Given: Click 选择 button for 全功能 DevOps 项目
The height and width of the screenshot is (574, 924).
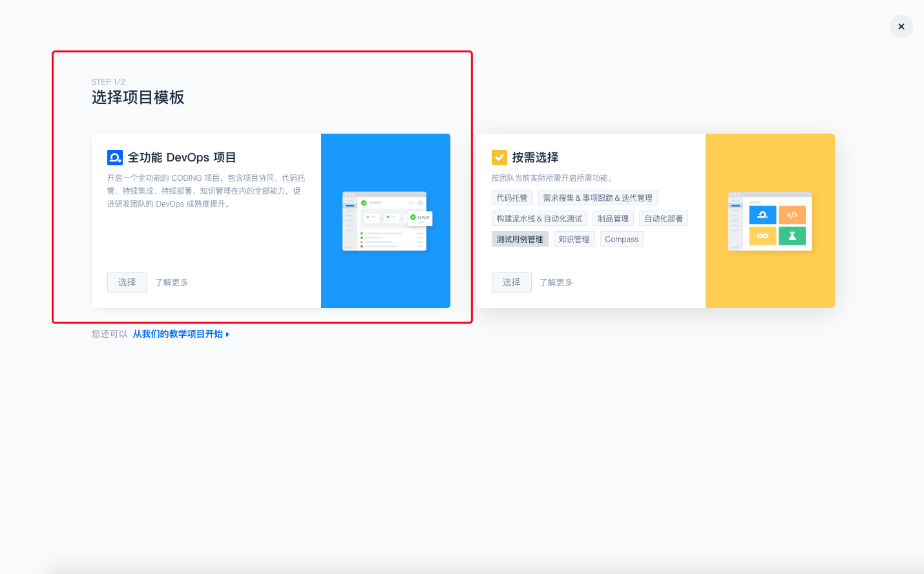Looking at the screenshot, I should click(x=127, y=282).
